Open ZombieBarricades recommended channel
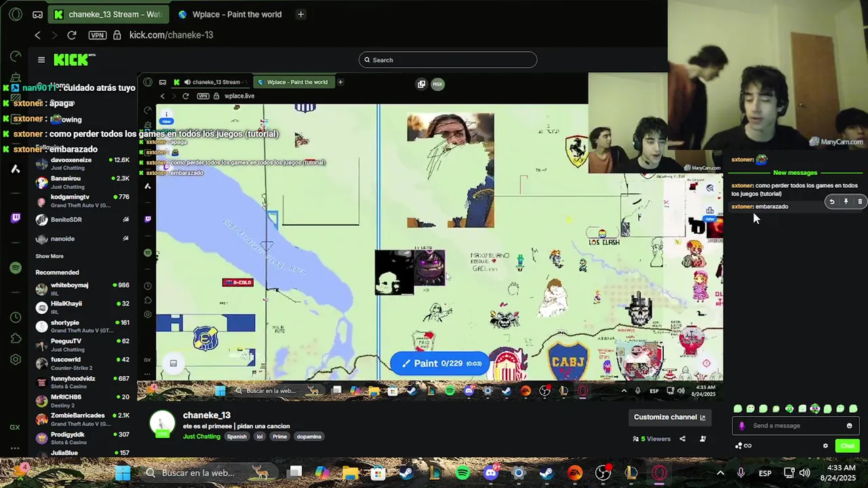The image size is (868, 488). [x=81, y=419]
